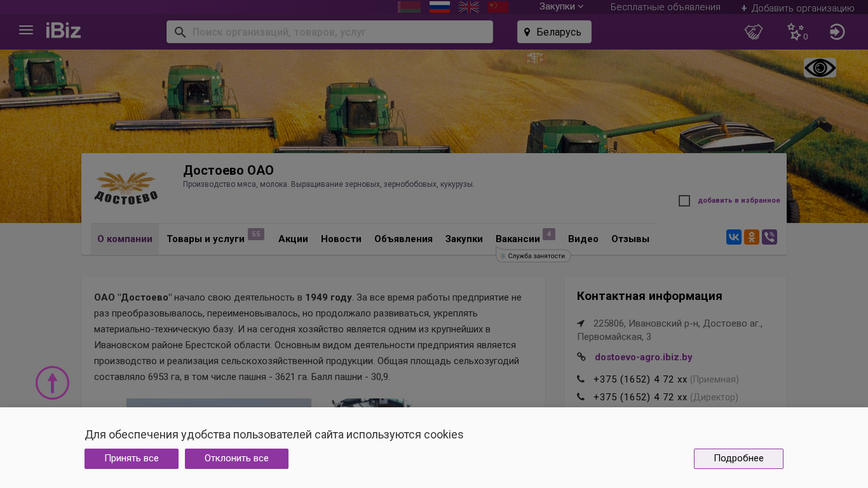The image size is (868, 488).
Task: View the Объявления tab
Action: (x=403, y=239)
